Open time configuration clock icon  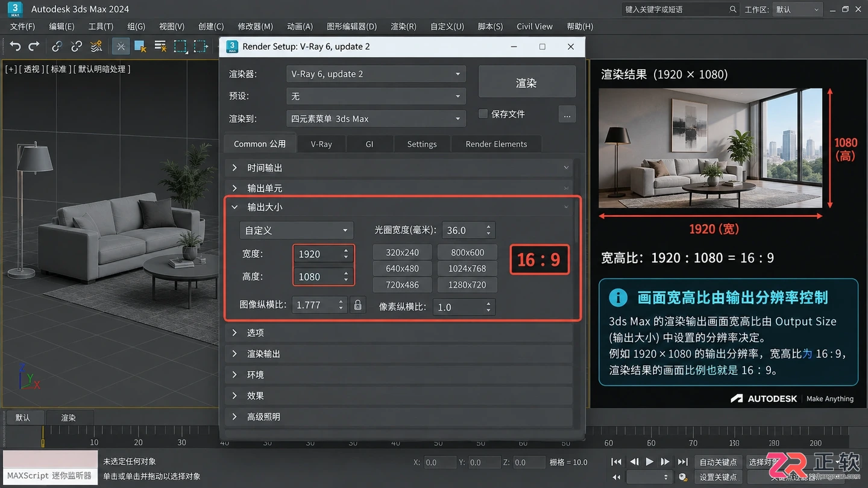(x=682, y=477)
